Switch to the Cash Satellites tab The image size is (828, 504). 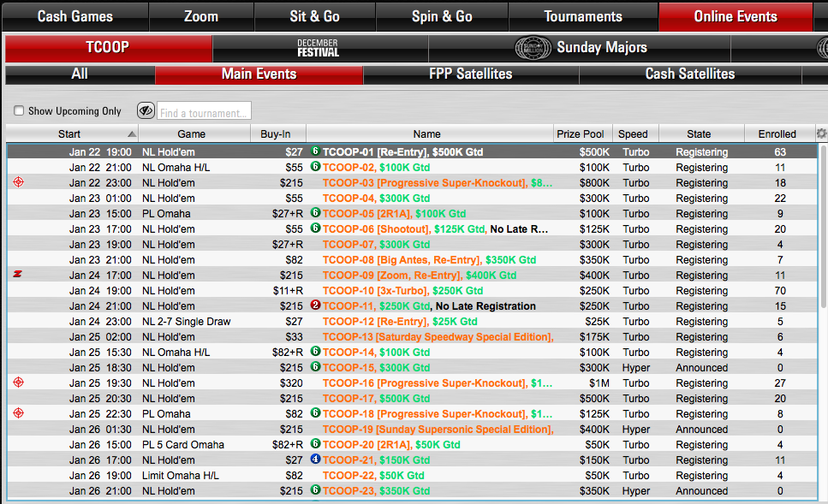[x=689, y=74]
